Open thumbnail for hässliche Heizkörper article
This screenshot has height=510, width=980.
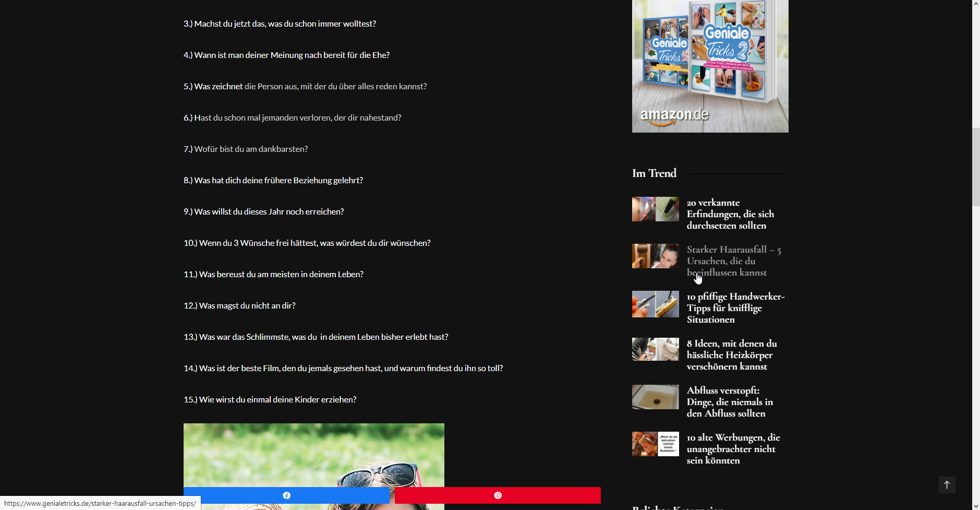point(655,350)
